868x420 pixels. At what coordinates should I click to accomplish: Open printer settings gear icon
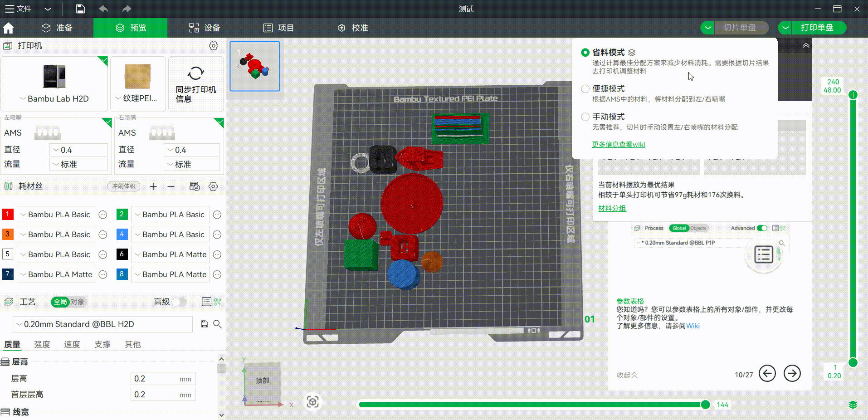(x=214, y=46)
